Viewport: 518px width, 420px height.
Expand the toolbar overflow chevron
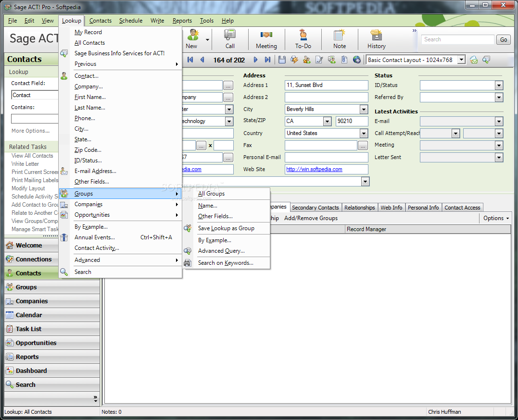pos(414,31)
